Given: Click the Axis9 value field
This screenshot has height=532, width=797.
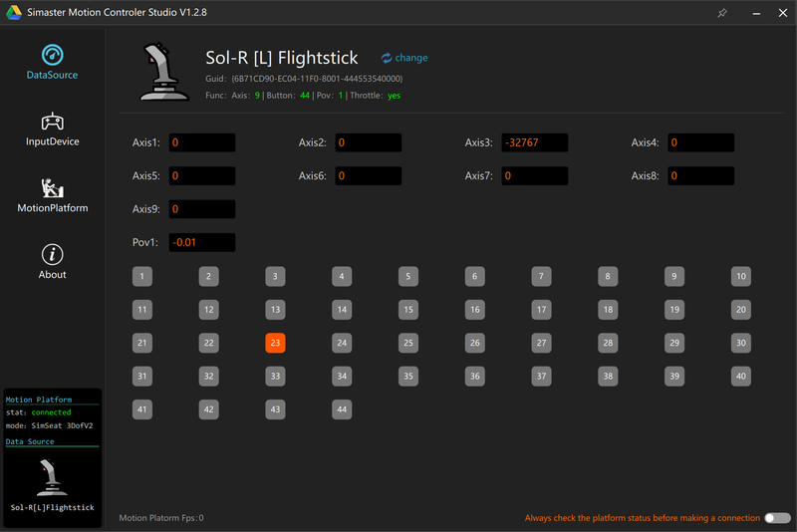Looking at the screenshot, I should click(202, 209).
